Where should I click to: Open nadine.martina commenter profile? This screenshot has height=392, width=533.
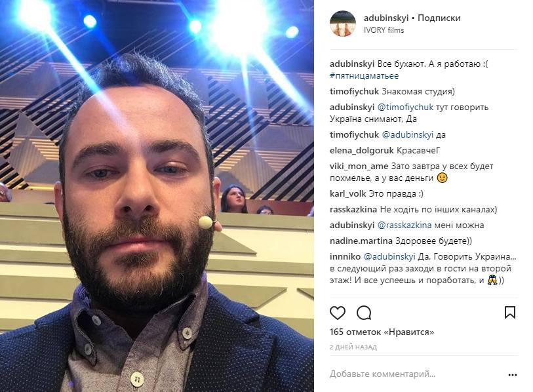tap(361, 241)
